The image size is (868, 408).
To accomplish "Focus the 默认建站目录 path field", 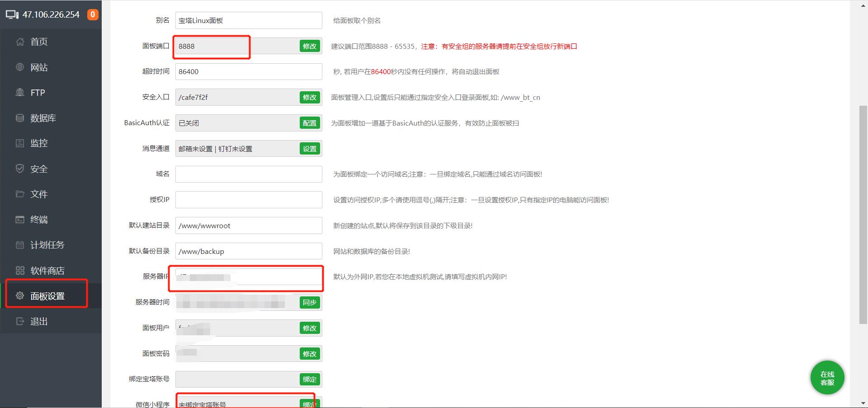I will click(x=249, y=225).
